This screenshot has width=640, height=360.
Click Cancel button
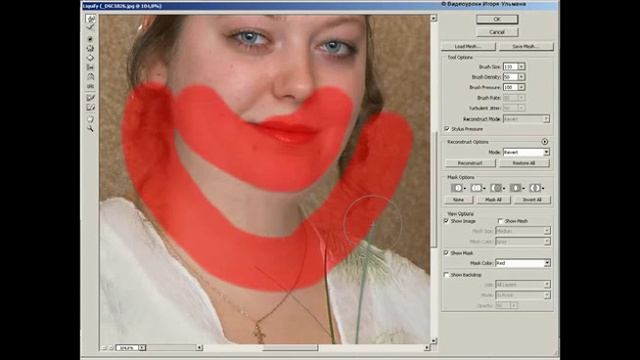497,32
